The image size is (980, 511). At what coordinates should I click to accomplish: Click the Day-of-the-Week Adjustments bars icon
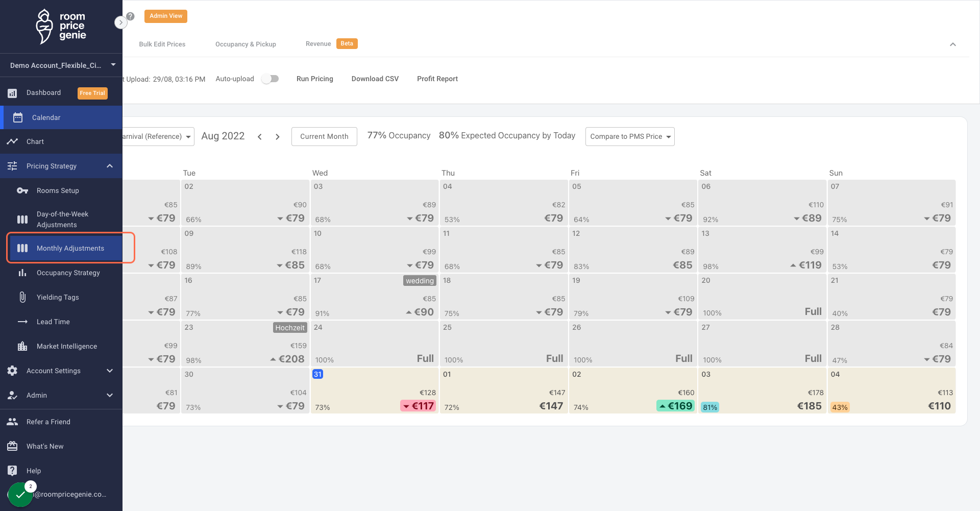click(x=22, y=220)
